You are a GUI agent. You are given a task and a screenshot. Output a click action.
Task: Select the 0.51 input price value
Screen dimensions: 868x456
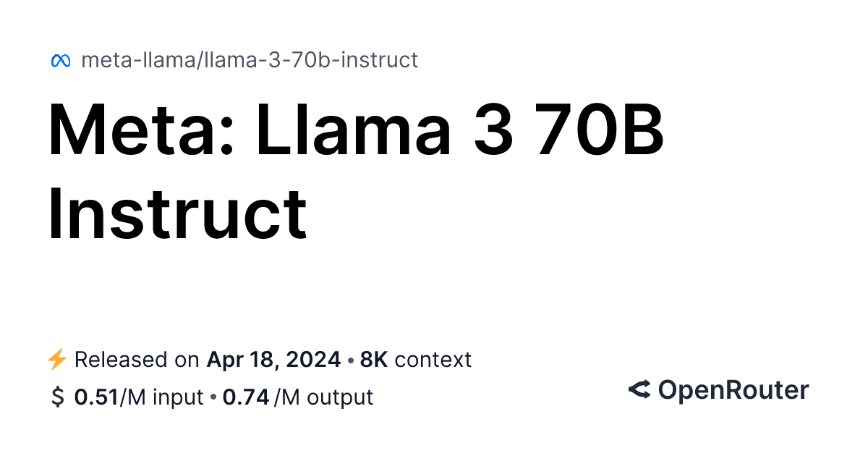(96, 397)
